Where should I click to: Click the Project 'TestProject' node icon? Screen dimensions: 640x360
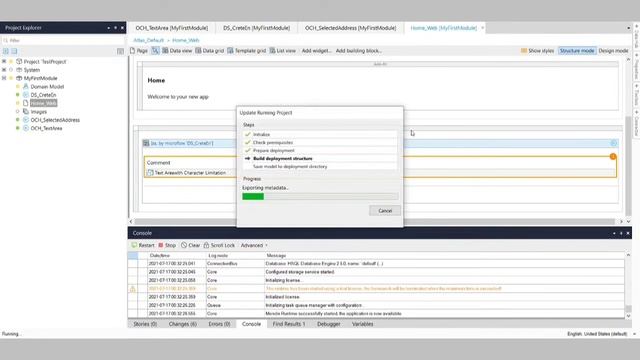(x=19, y=61)
